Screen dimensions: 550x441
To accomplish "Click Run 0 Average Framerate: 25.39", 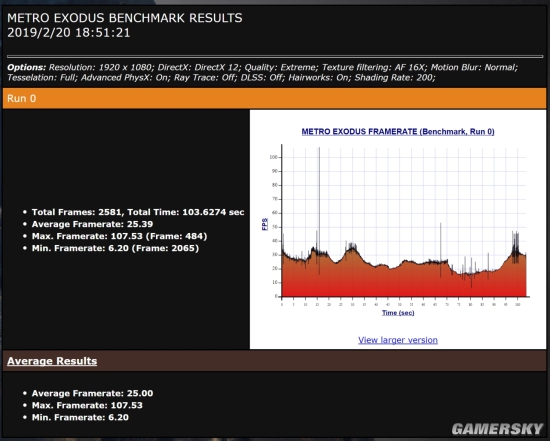I will tap(92, 224).
